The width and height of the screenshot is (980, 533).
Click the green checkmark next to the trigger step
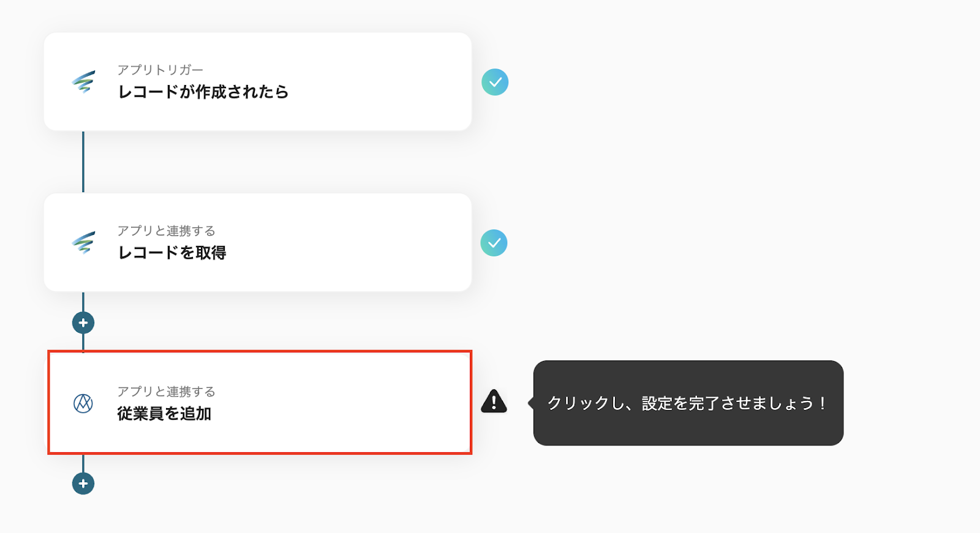[x=495, y=82]
